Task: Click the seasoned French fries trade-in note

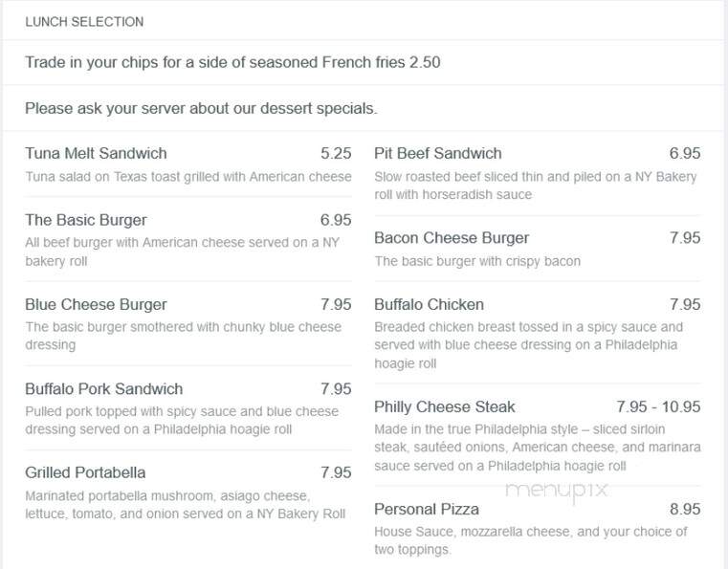Action: pos(232,62)
